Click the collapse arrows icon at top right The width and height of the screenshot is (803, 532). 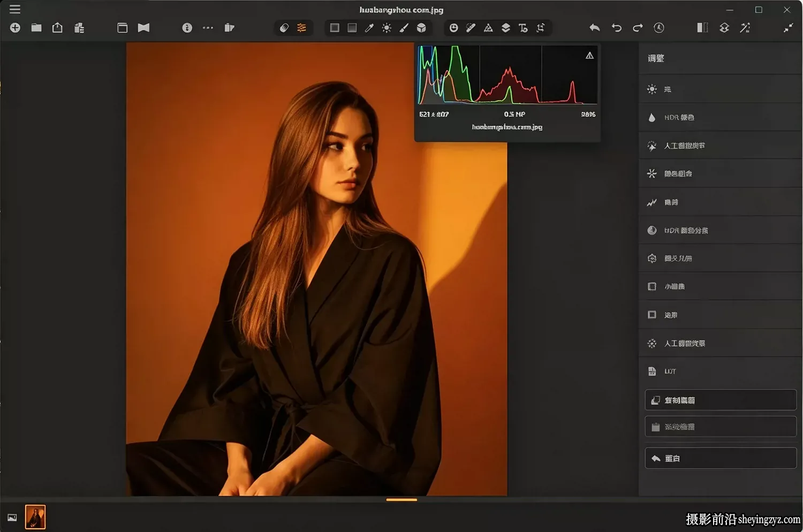pyautogui.click(x=789, y=28)
